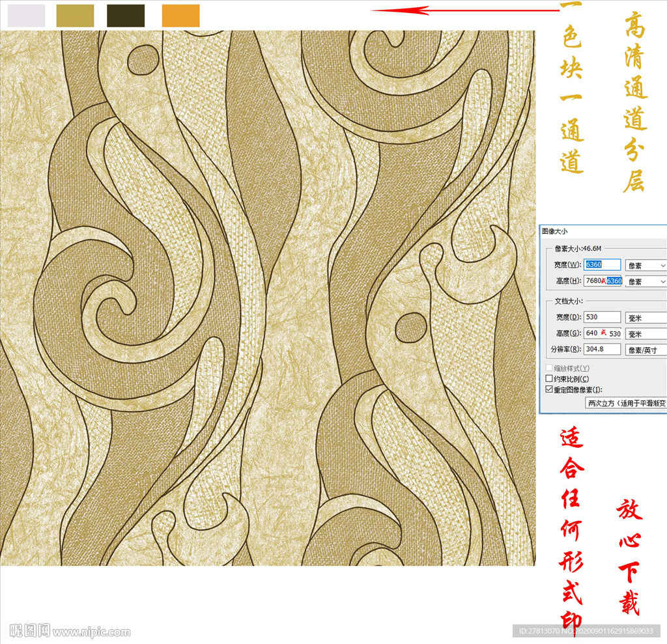Click the pixel width field showing 6360

click(603, 265)
